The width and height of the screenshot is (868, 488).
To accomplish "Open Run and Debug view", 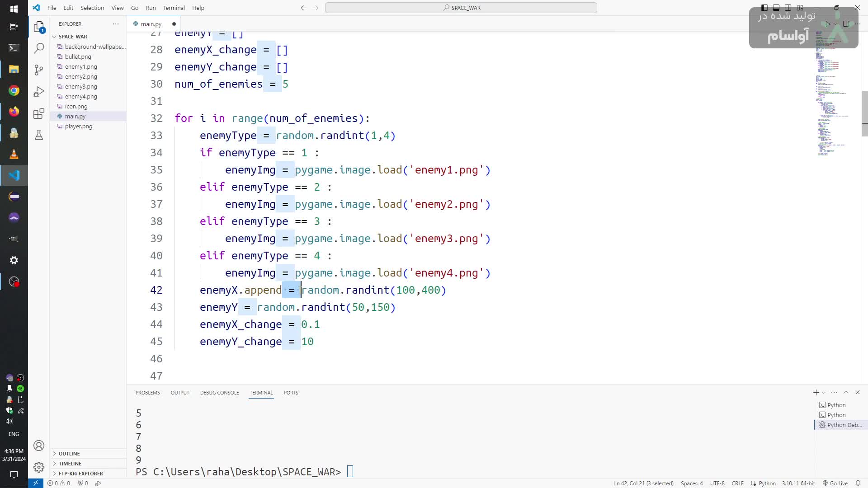I will click(x=39, y=92).
